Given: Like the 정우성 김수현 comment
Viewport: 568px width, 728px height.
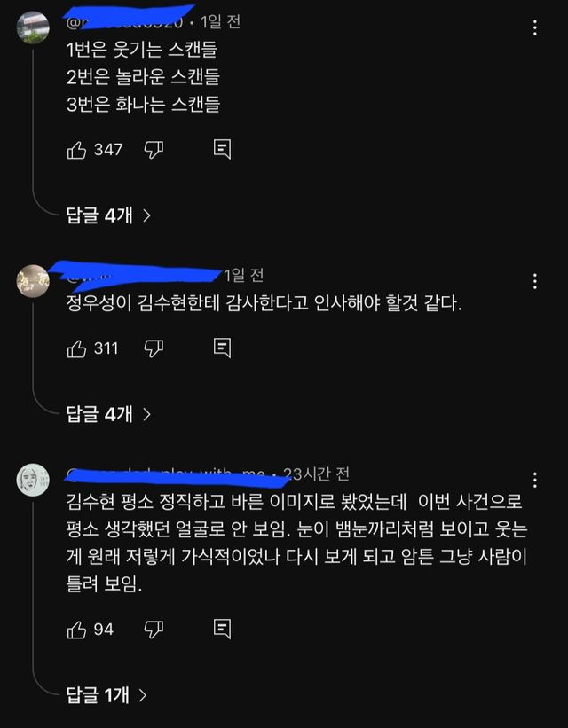Looking at the screenshot, I should point(76,348).
